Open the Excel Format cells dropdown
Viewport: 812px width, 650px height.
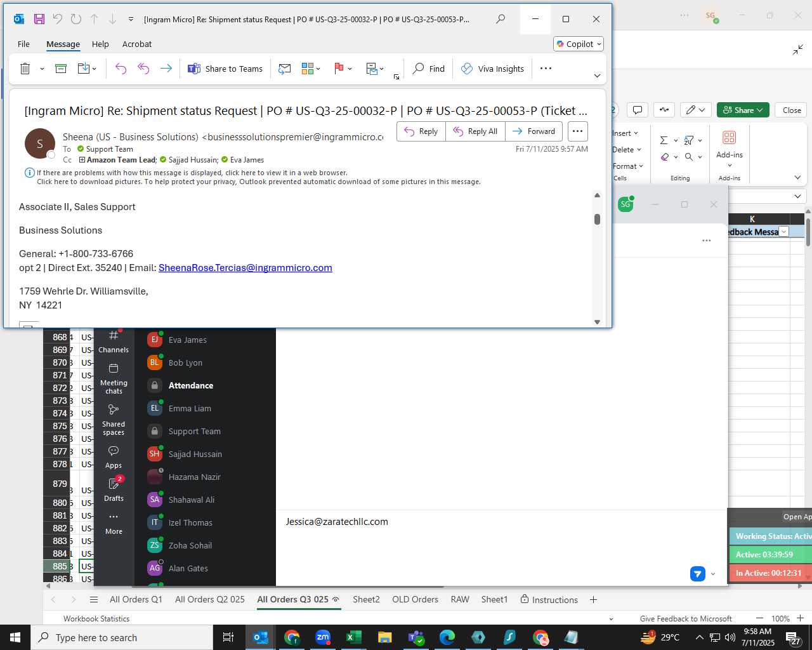click(x=628, y=166)
